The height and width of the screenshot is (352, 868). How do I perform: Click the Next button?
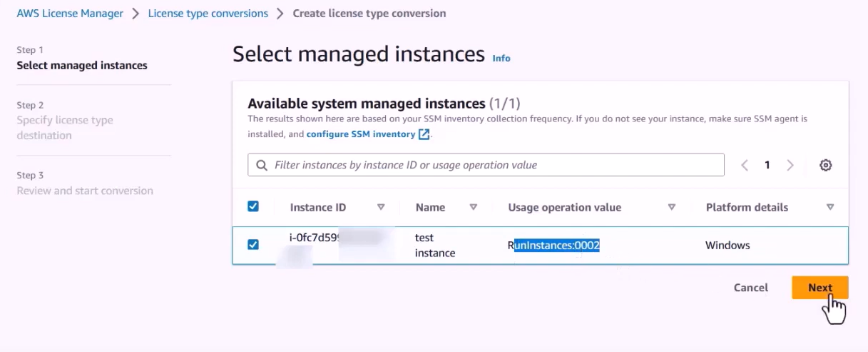820,288
